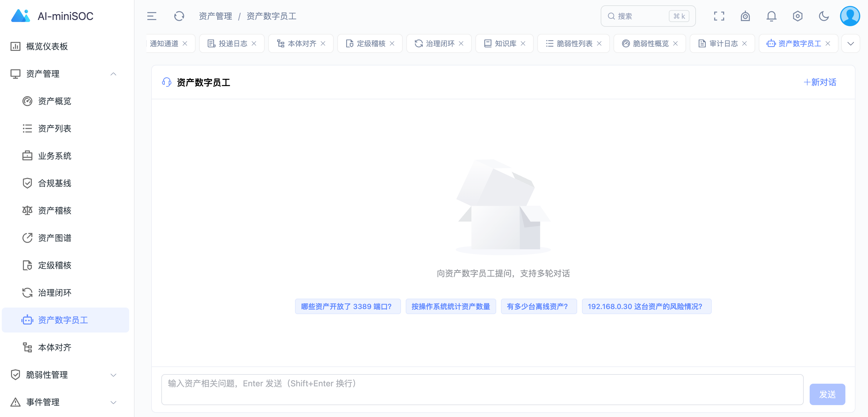Open 资产稽核 in the sidebar
This screenshot has height=417, width=868.
tap(66, 210)
